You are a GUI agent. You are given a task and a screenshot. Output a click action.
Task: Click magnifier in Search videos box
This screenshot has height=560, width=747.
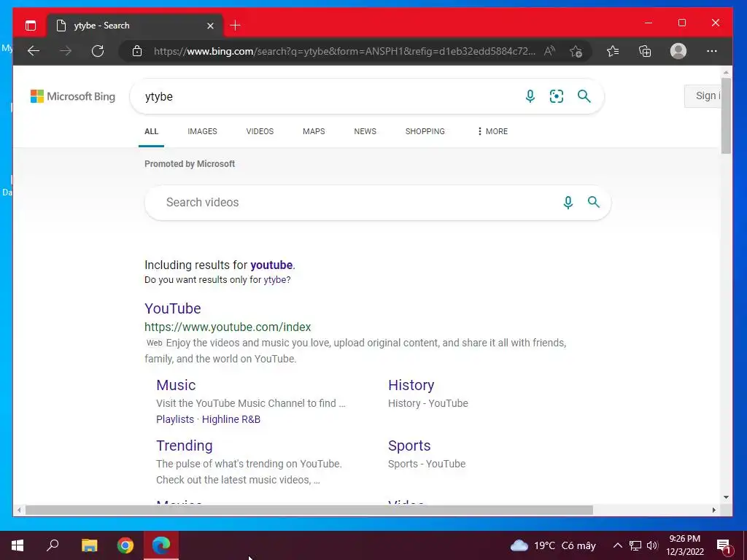pos(594,202)
